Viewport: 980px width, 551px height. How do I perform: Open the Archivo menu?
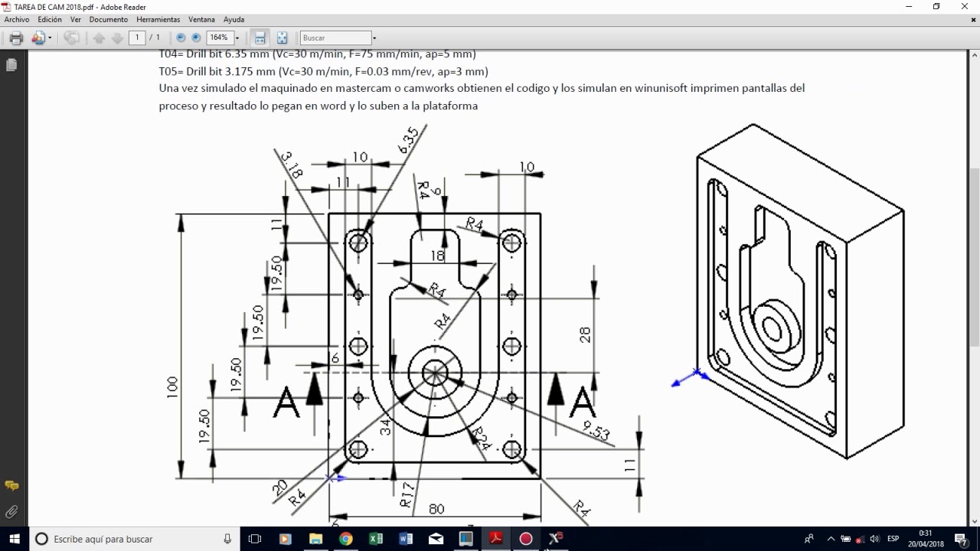(x=17, y=19)
